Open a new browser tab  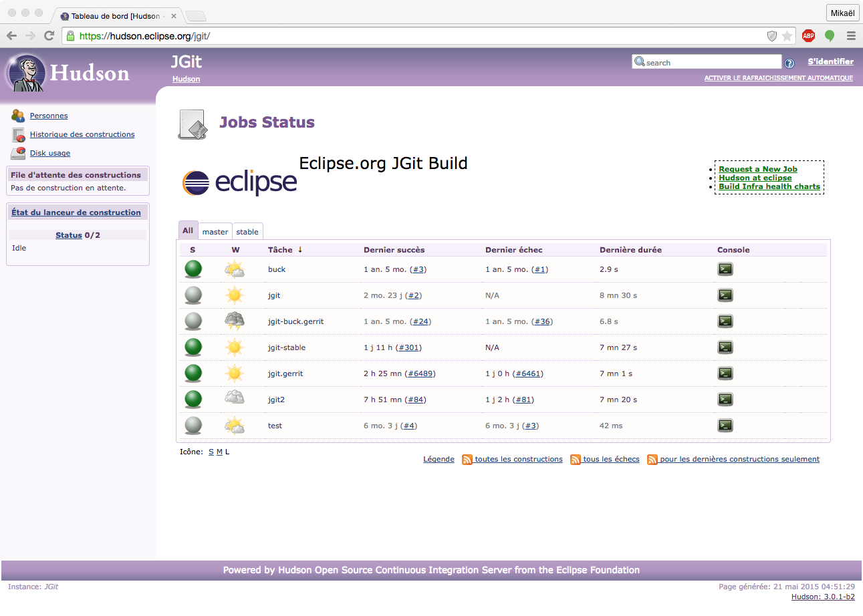click(x=195, y=16)
